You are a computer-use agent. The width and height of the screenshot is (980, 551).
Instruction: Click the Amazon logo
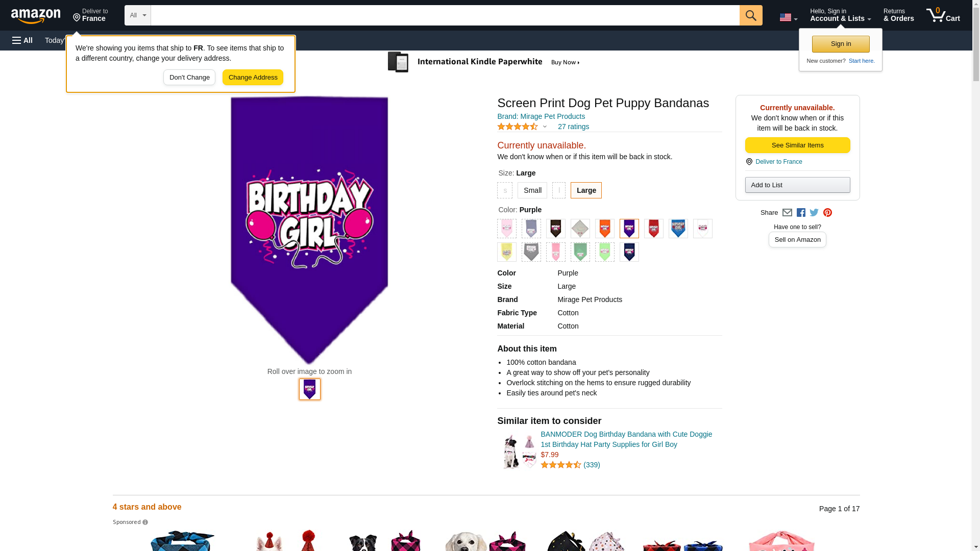(36, 16)
